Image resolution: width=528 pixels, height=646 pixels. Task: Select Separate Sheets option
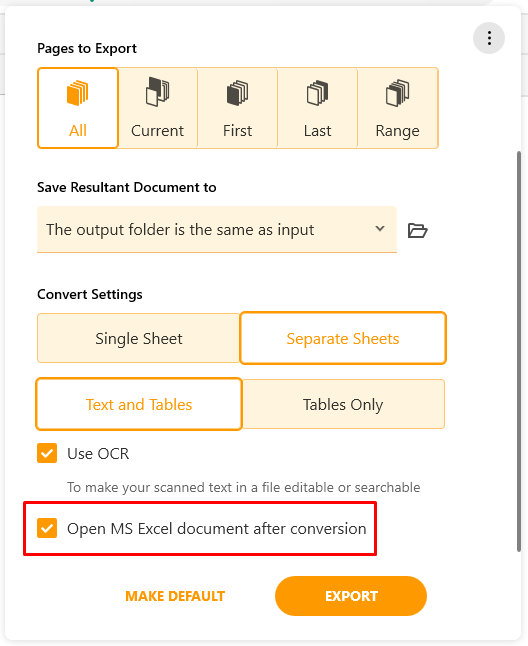point(343,338)
